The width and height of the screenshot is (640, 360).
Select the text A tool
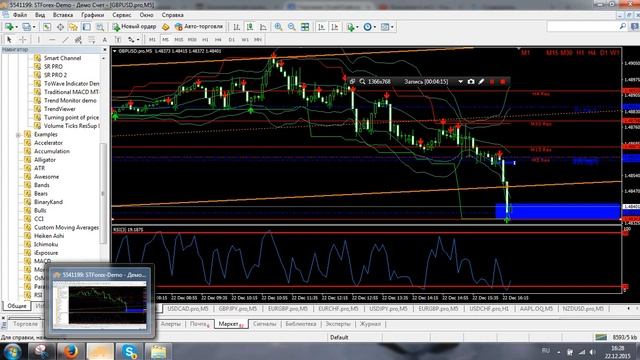tap(104, 40)
